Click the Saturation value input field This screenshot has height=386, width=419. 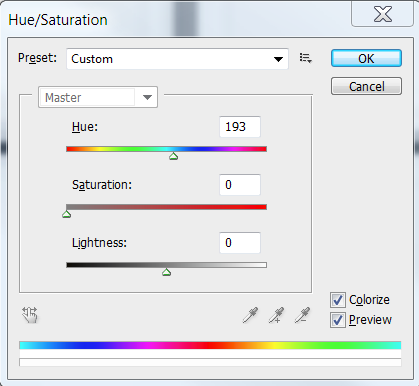240,185
